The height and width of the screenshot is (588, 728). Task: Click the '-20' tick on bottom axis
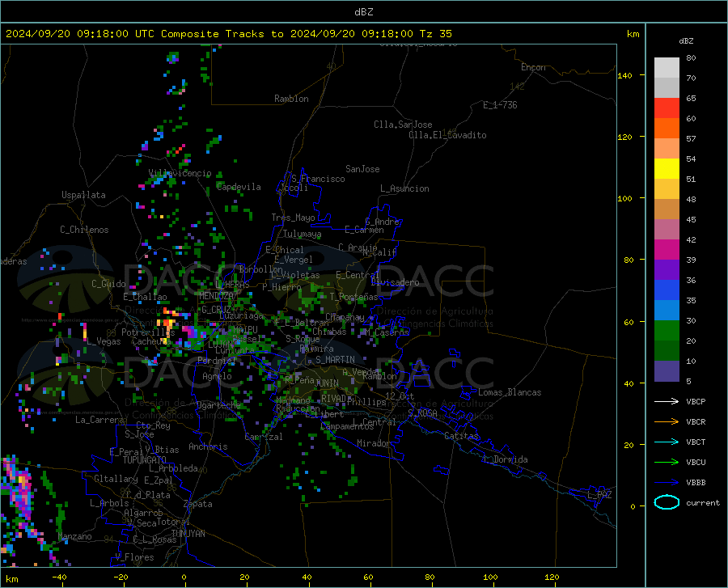(121, 577)
